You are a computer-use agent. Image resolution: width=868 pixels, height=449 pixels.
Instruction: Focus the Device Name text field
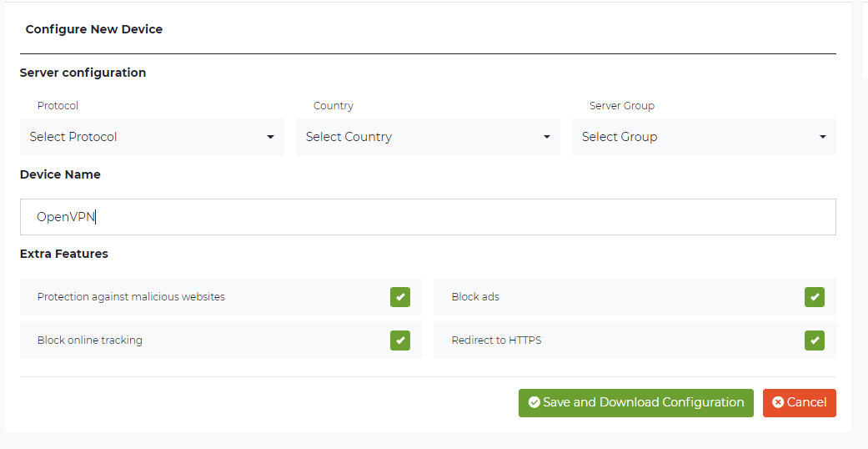tap(428, 217)
